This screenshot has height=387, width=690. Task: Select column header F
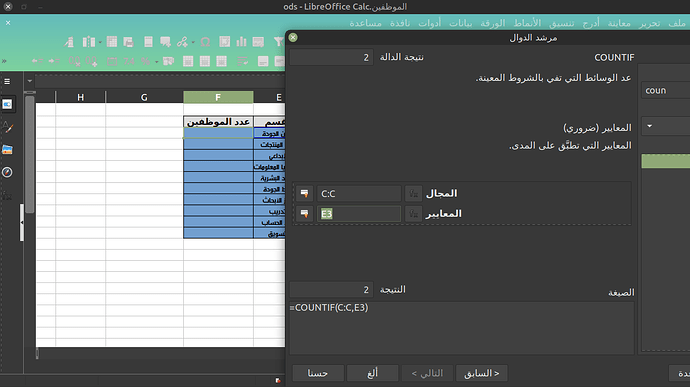coord(218,97)
